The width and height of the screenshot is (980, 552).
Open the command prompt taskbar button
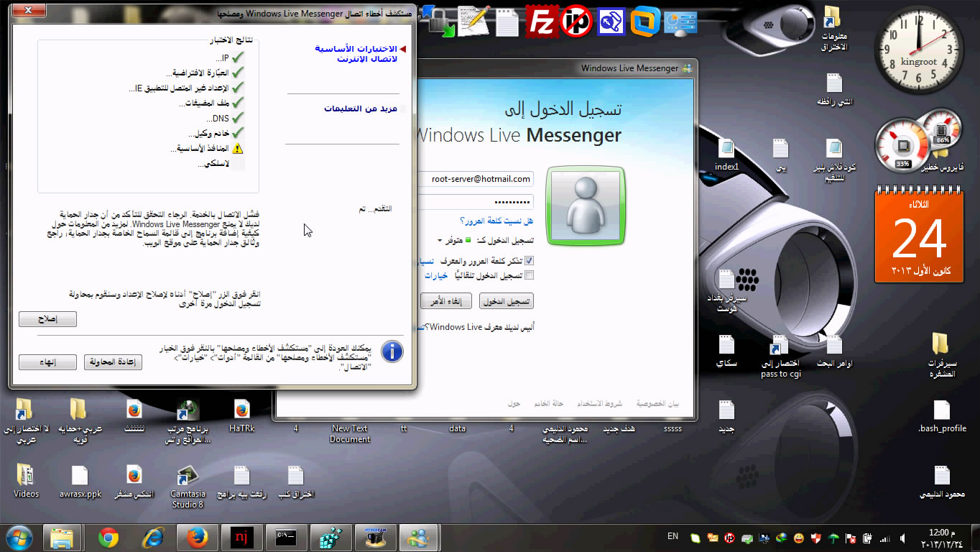click(x=285, y=538)
